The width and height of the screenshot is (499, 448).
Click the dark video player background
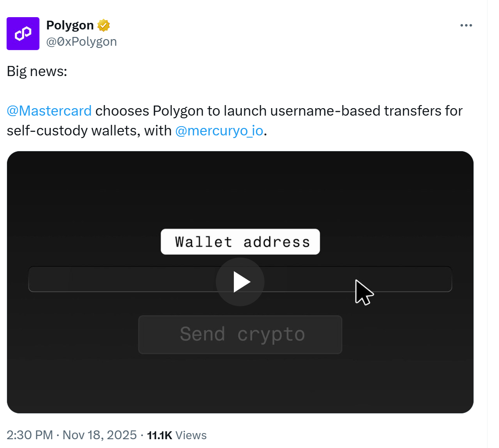pyautogui.click(x=88, y=387)
